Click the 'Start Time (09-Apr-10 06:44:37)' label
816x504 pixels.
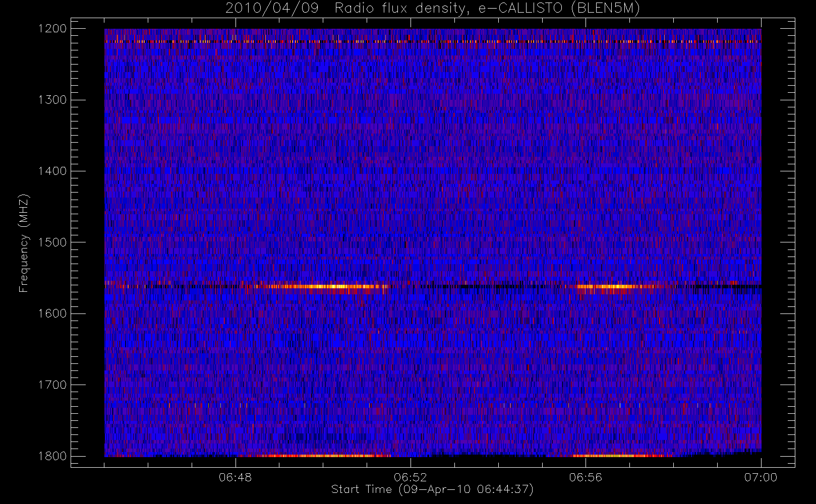pos(432,489)
